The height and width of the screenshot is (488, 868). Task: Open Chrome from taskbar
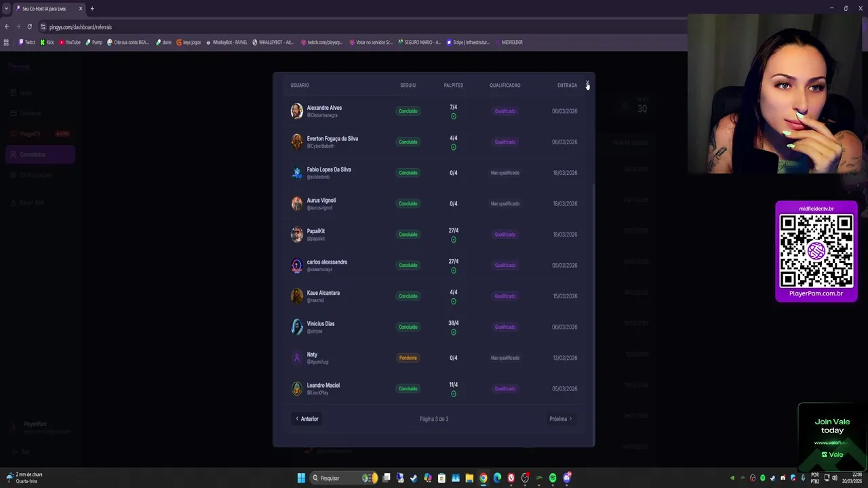click(483, 478)
